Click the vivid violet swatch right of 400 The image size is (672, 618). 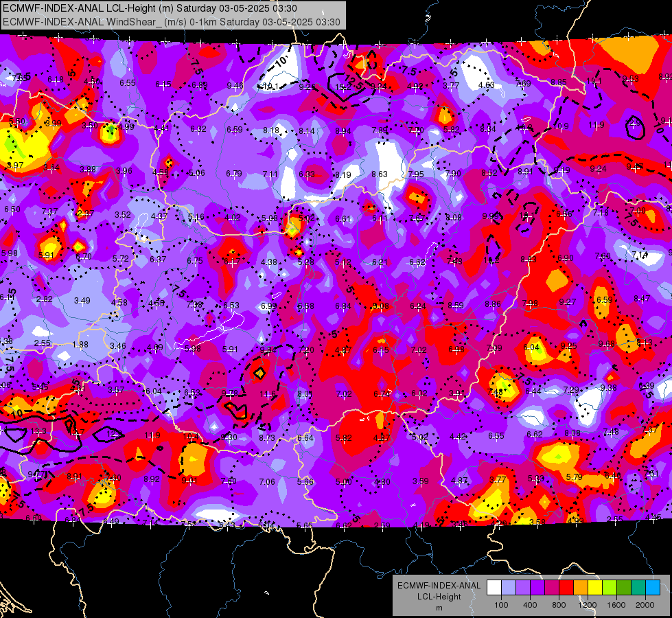pyautogui.click(x=537, y=588)
